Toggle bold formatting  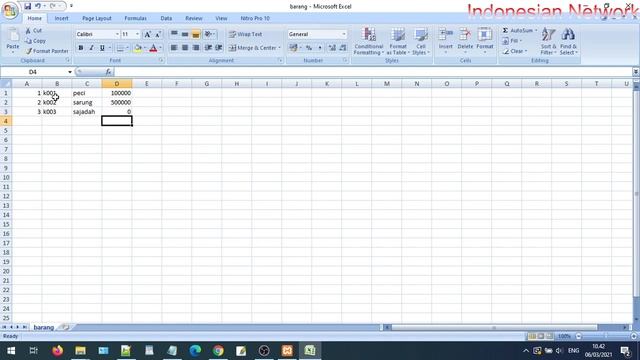81,48
